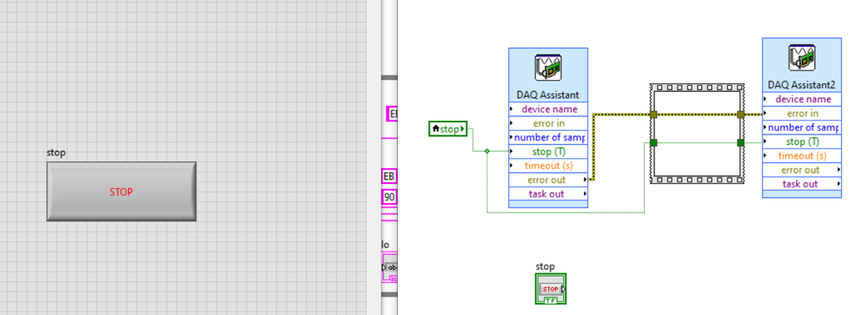This screenshot has height=315, width=868.
Task: Click the green wire junction dot
Action: coord(487,151)
